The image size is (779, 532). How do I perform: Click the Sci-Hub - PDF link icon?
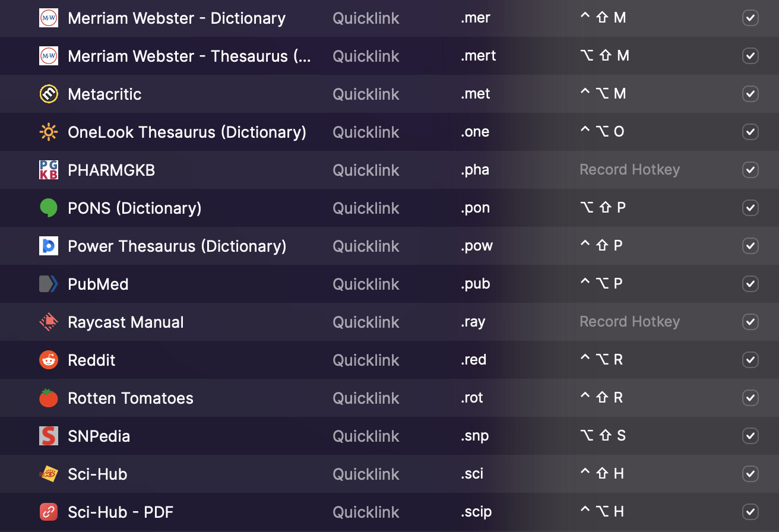pos(48,512)
